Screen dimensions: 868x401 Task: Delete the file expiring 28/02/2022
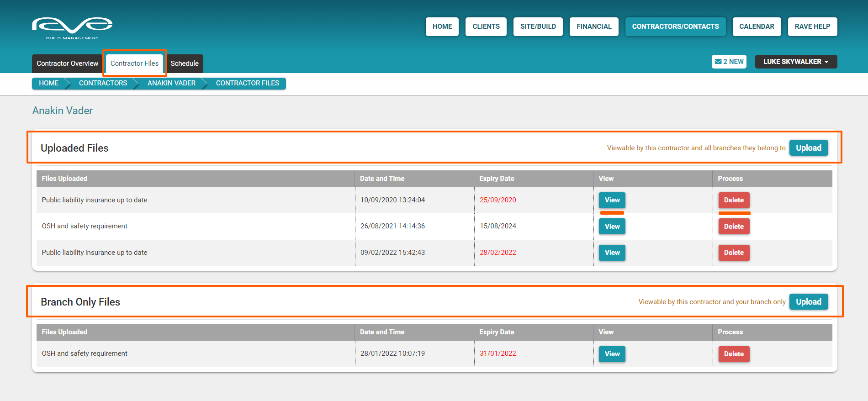pyautogui.click(x=733, y=253)
